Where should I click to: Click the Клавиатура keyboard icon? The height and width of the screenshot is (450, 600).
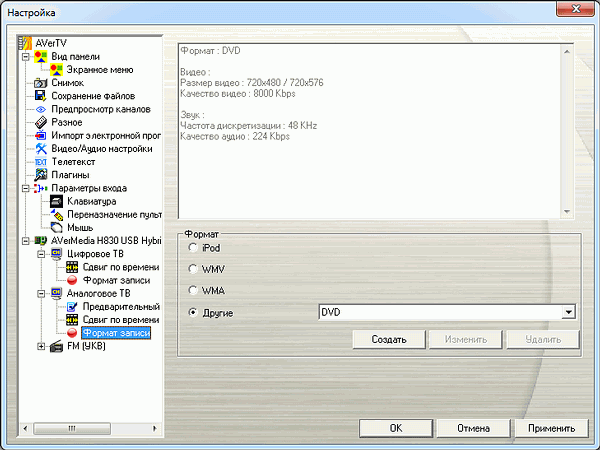pyautogui.click(x=56, y=201)
